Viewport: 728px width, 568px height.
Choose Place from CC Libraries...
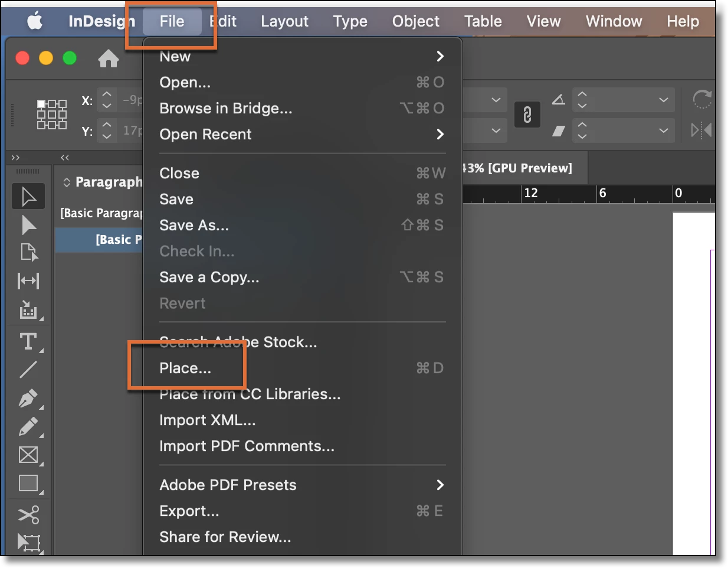pyautogui.click(x=302, y=394)
